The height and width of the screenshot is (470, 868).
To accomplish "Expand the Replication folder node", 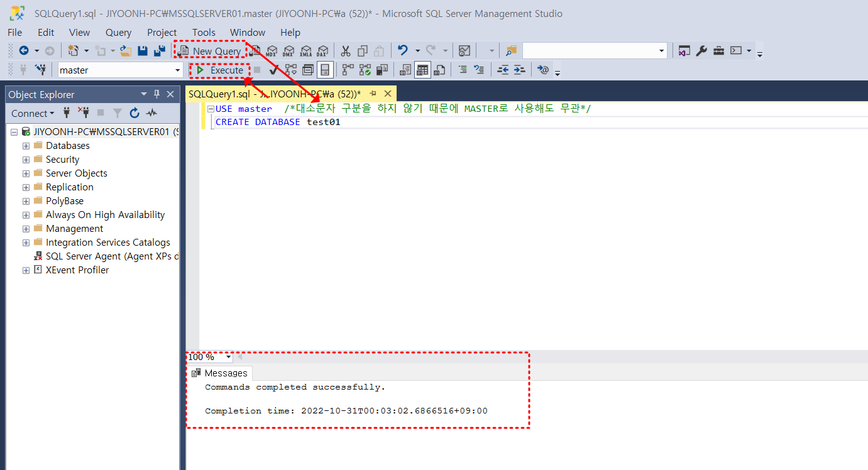I will (26, 187).
